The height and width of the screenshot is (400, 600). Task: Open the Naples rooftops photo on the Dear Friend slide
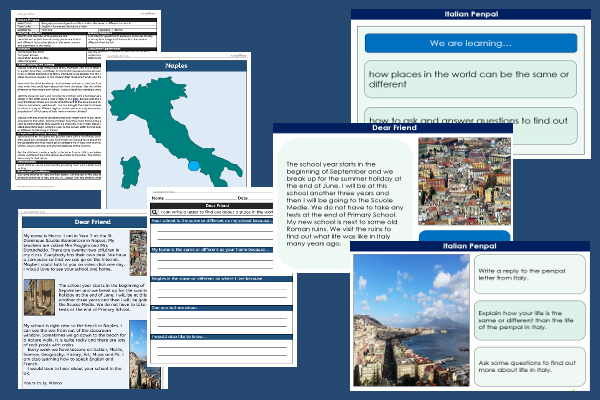(x=465, y=181)
